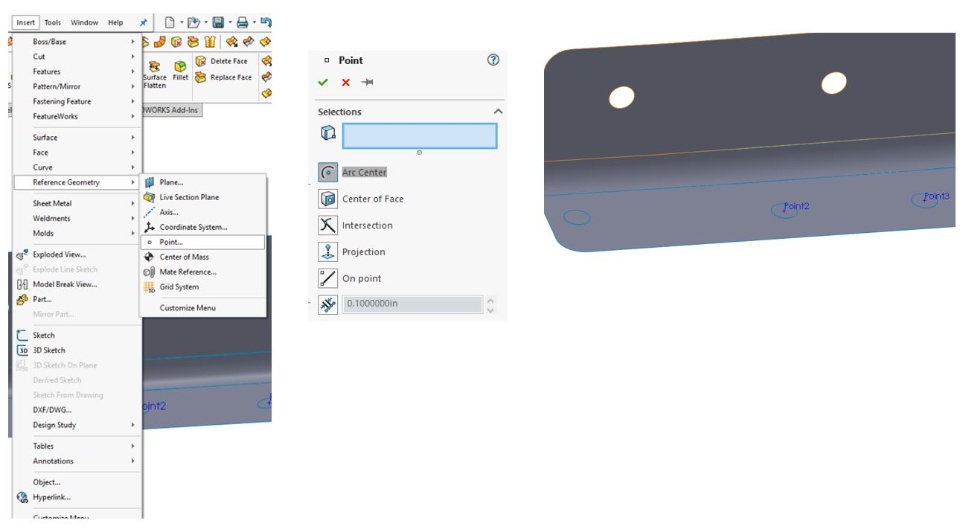Toggle the Arc Center option
This screenshot has width=960, height=529.
328,172
